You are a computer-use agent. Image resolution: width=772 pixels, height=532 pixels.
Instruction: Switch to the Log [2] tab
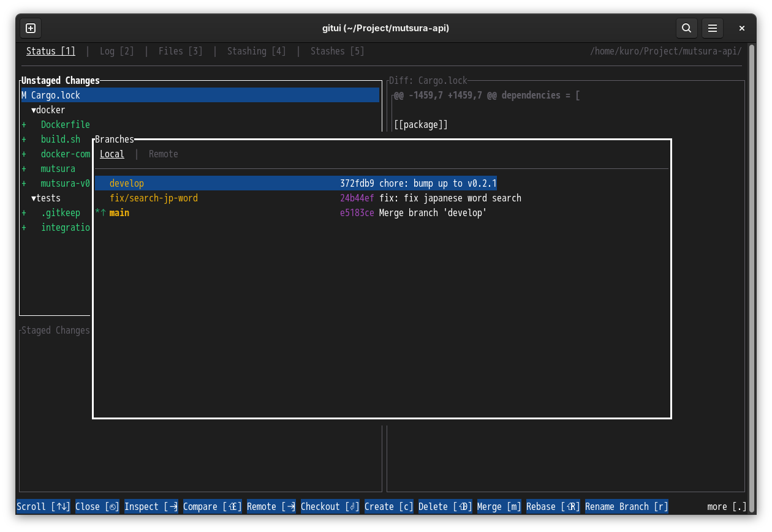[117, 51]
